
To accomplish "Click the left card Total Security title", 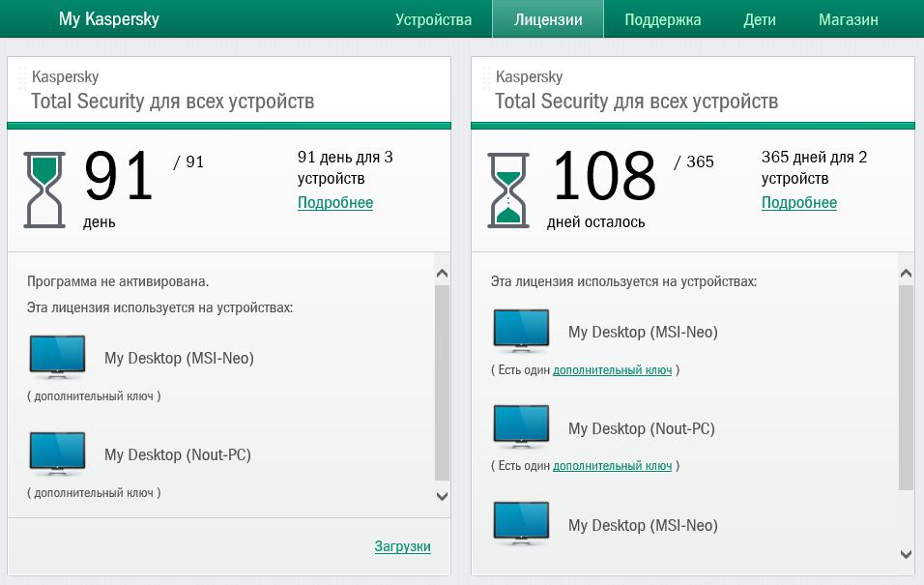I will 173,102.
